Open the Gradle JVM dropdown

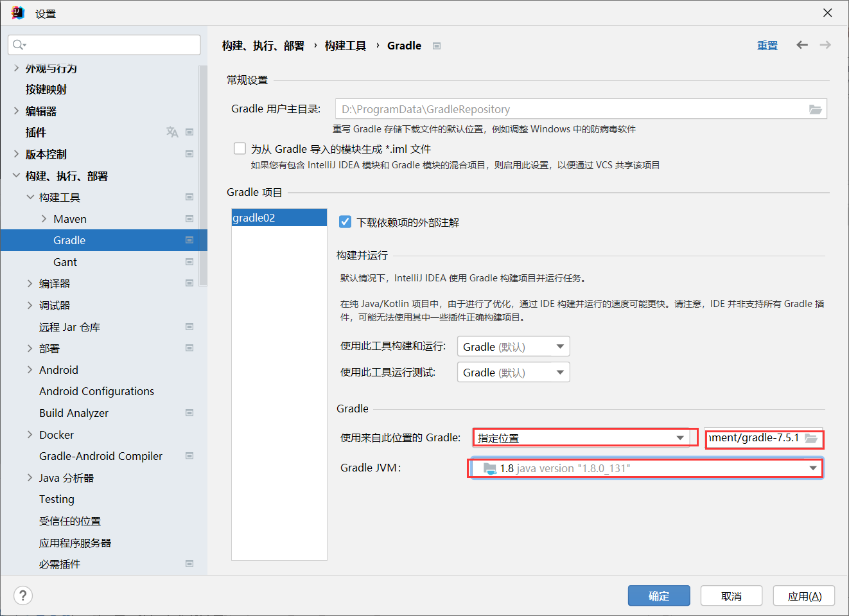click(646, 468)
